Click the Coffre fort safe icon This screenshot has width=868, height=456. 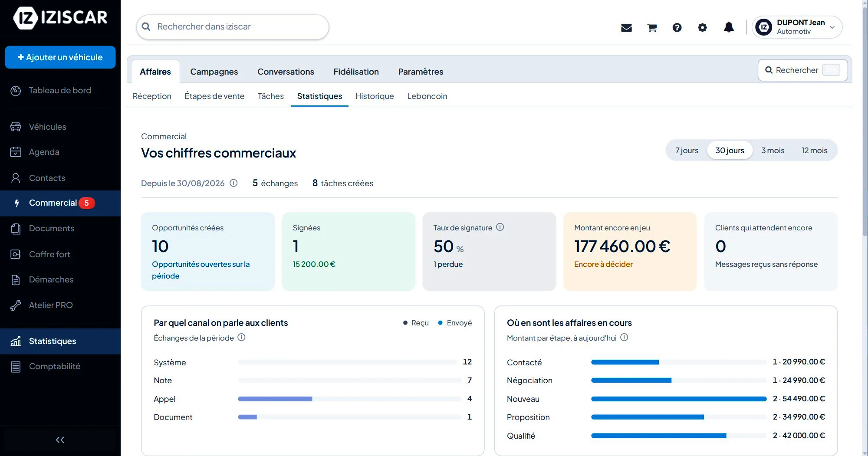click(16, 254)
